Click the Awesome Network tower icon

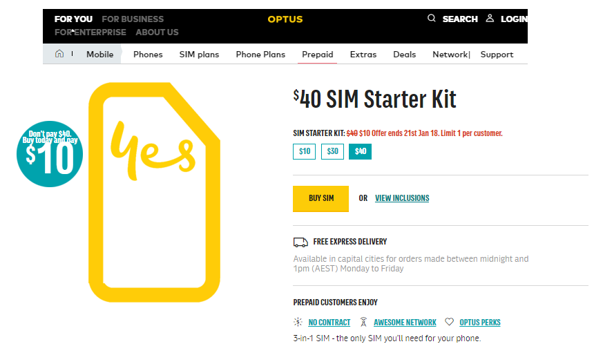pos(363,322)
